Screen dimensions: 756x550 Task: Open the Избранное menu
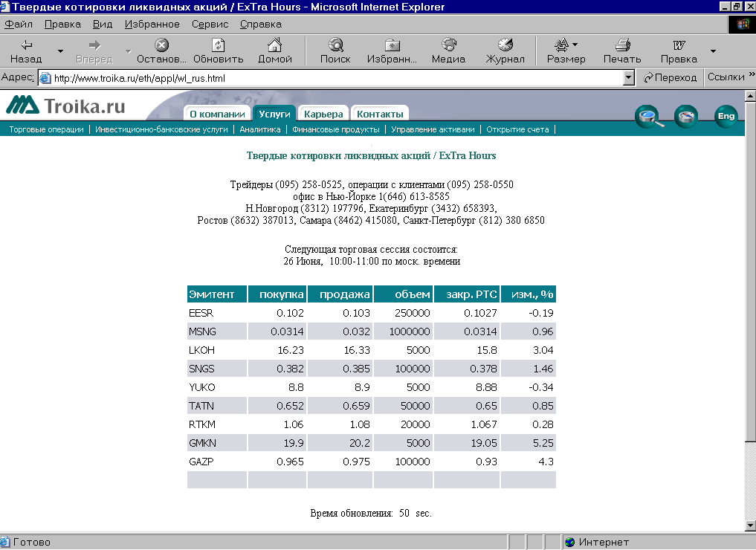click(152, 24)
